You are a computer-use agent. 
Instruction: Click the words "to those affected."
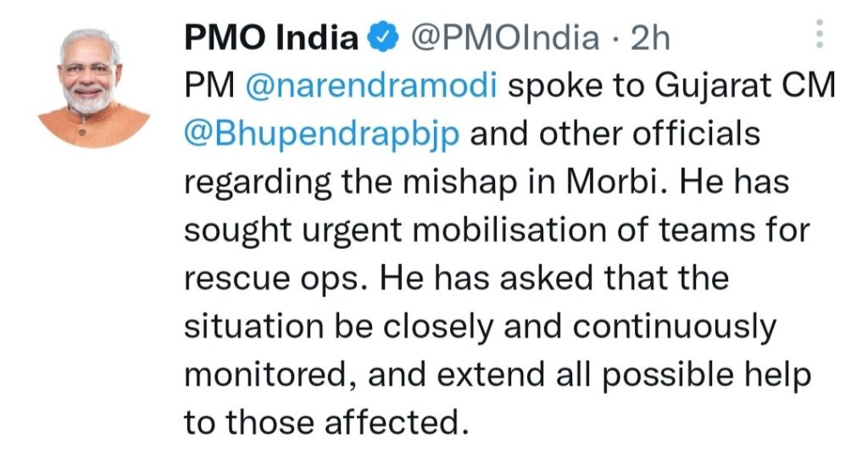pyautogui.click(x=326, y=423)
